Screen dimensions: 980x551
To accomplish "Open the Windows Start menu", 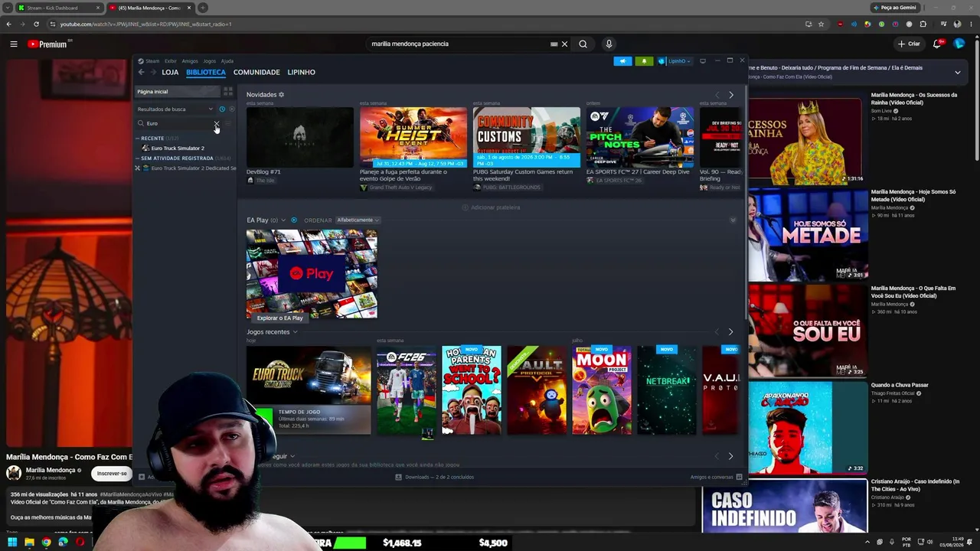I will pyautogui.click(x=12, y=543).
